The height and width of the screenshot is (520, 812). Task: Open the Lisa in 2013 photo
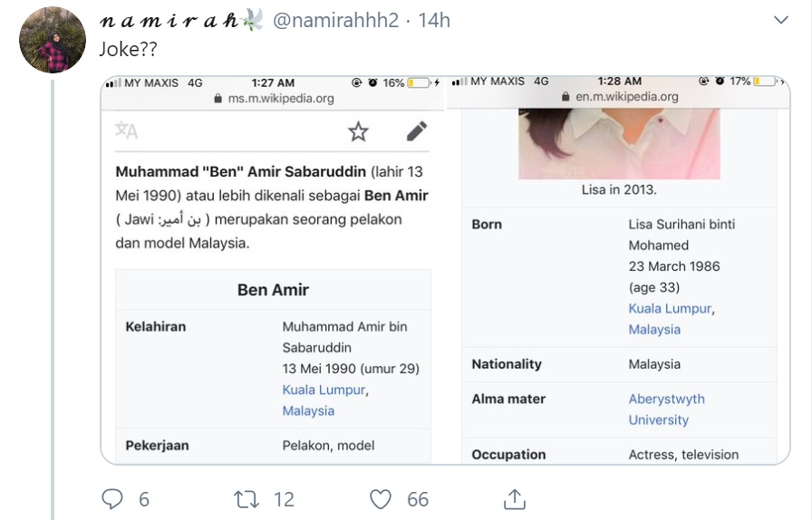coord(619,143)
